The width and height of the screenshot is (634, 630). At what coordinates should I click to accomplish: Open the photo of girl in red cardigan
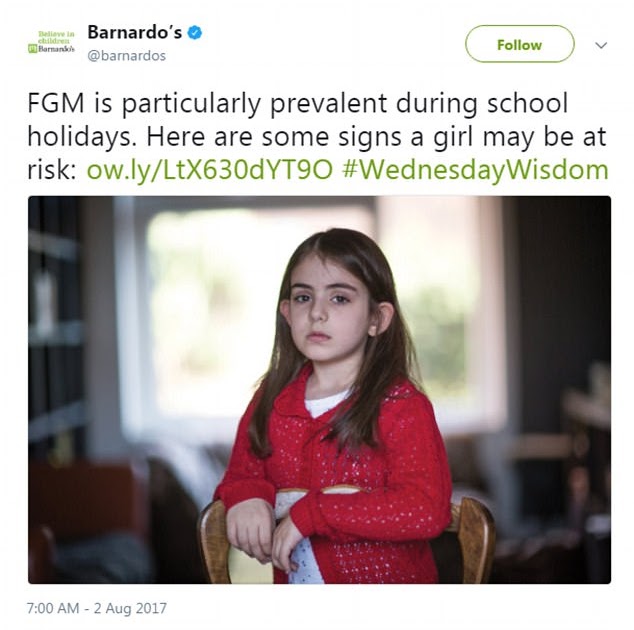[319, 390]
